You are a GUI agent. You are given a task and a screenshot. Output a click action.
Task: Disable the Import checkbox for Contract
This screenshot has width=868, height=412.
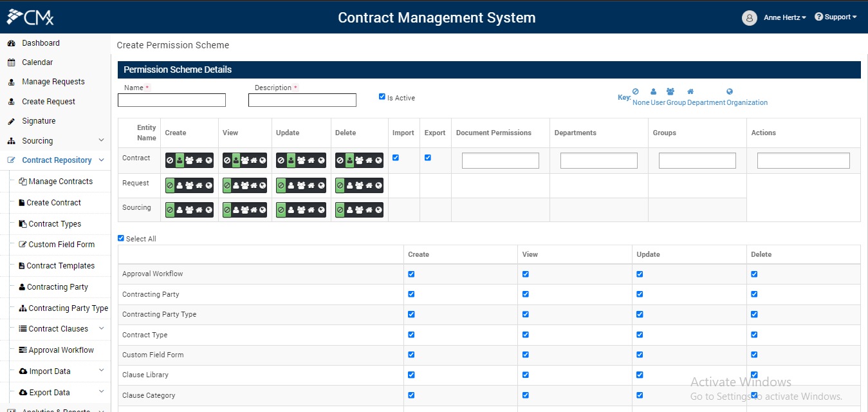397,158
